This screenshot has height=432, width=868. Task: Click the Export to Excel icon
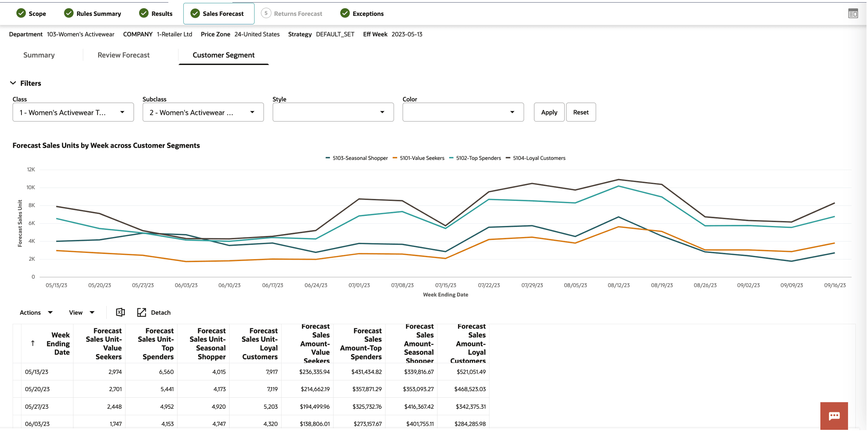pos(120,313)
